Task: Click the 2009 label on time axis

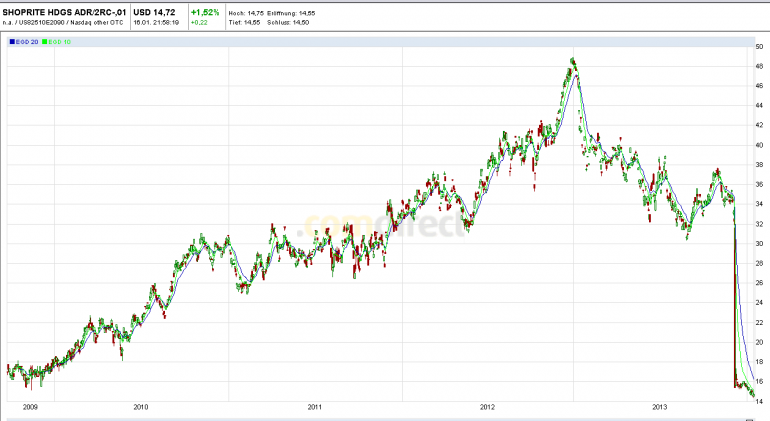Action: (x=30, y=407)
